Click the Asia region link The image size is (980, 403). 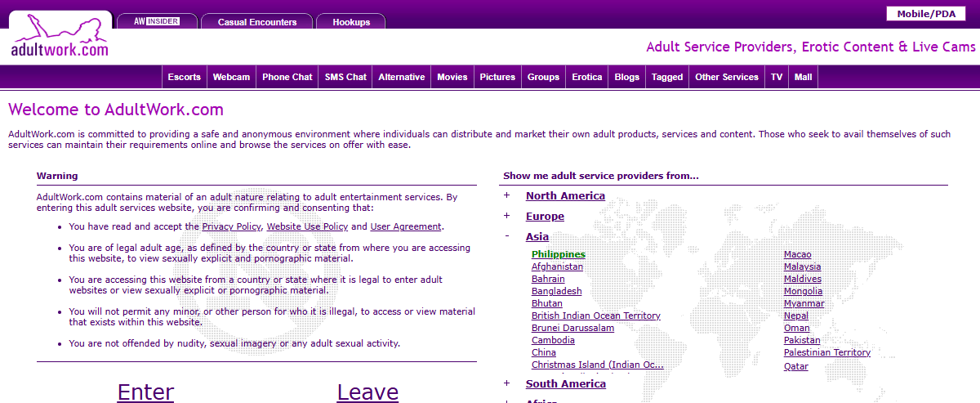click(x=537, y=237)
